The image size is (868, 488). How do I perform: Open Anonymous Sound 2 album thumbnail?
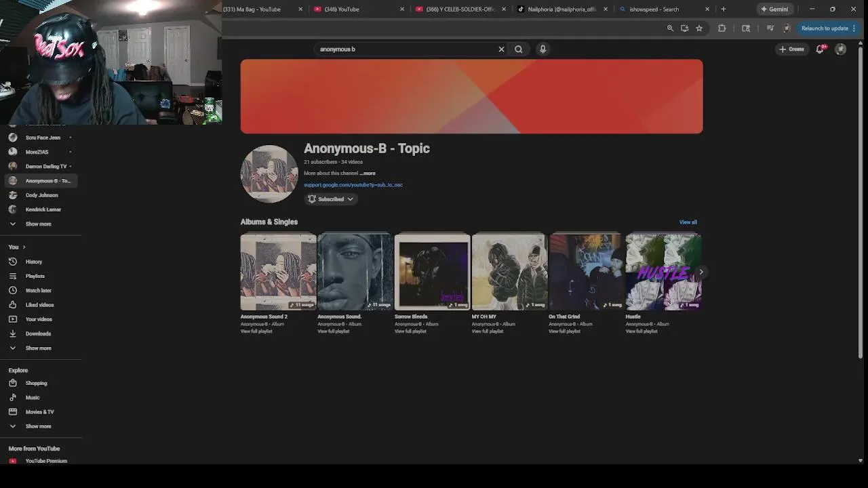[x=278, y=272]
